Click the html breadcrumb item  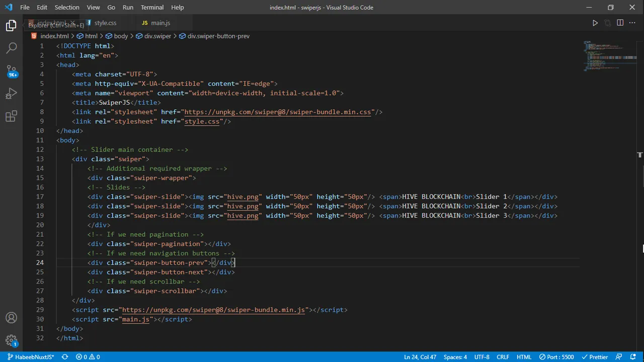tap(91, 36)
